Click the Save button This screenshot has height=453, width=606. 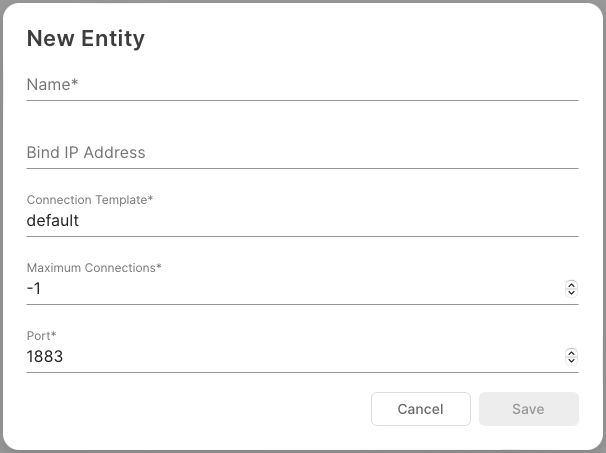528,409
